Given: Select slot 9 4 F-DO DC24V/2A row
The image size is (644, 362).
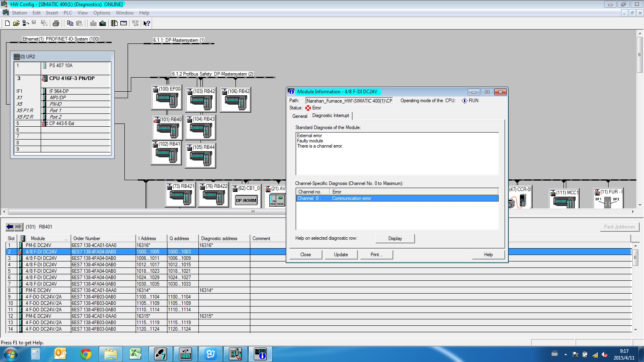Looking at the screenshot, I should [x=319, y=297].
